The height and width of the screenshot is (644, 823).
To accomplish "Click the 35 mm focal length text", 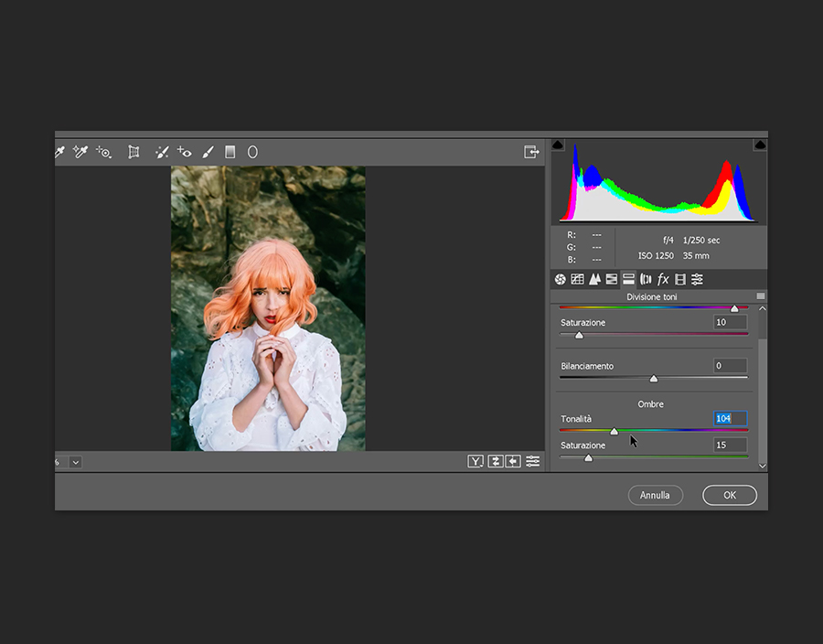I will point(696,255).
